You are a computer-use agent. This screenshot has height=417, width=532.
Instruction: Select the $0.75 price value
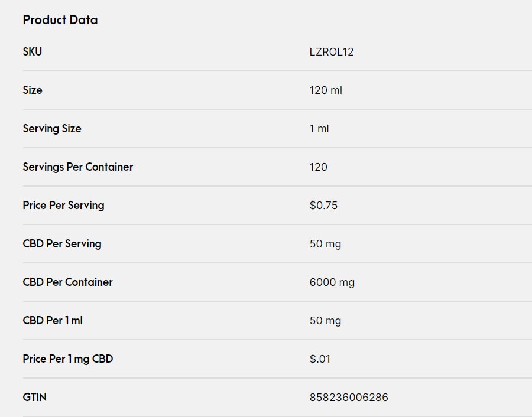tap(323, 205)
